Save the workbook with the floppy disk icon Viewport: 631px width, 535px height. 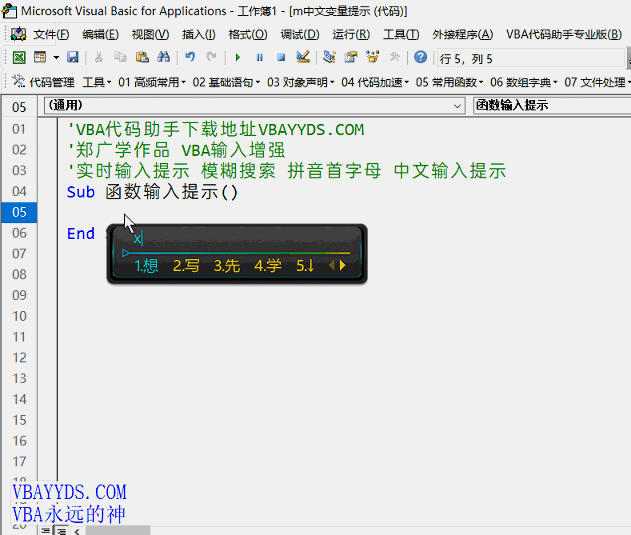(73, 58)
